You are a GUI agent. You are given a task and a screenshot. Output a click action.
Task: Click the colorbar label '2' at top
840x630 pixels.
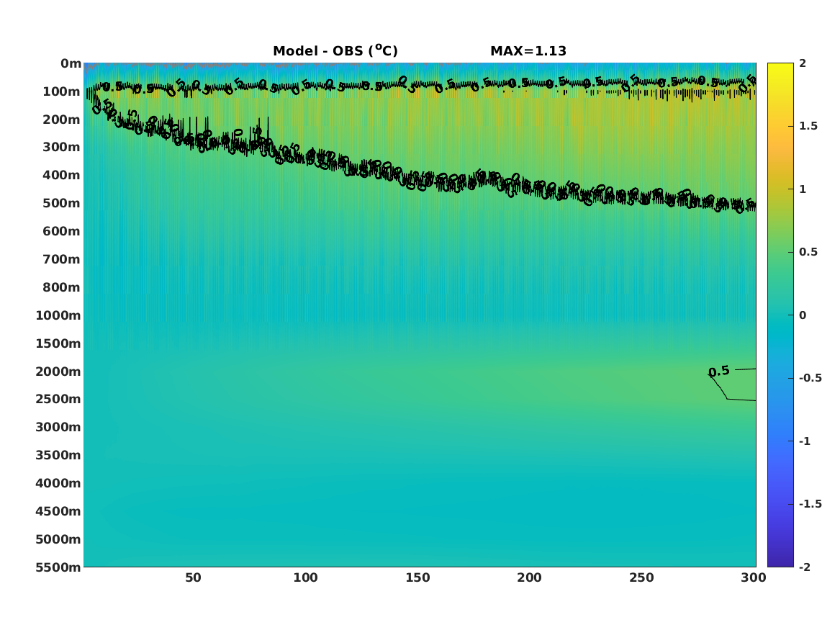pos(803,63)
